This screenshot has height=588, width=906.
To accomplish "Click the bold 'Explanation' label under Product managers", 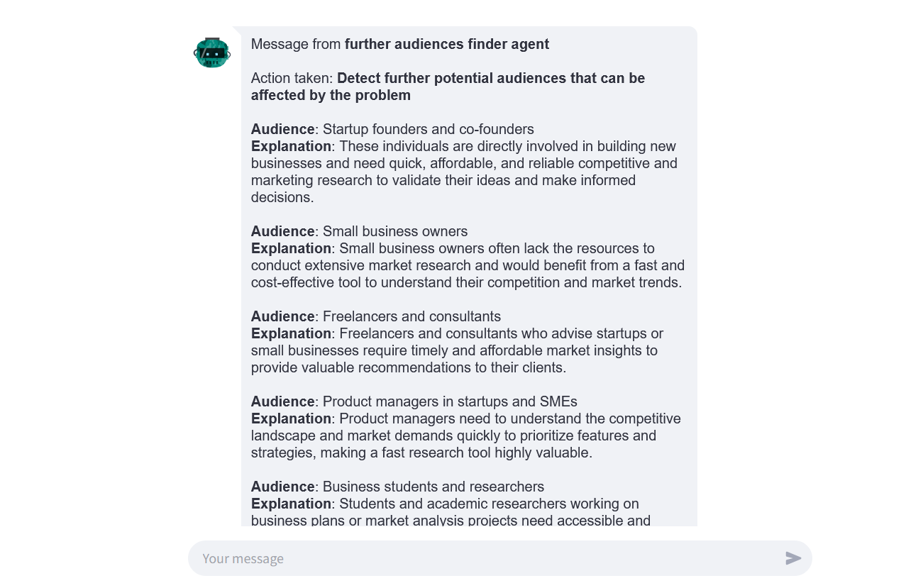I will click(291, 418).
